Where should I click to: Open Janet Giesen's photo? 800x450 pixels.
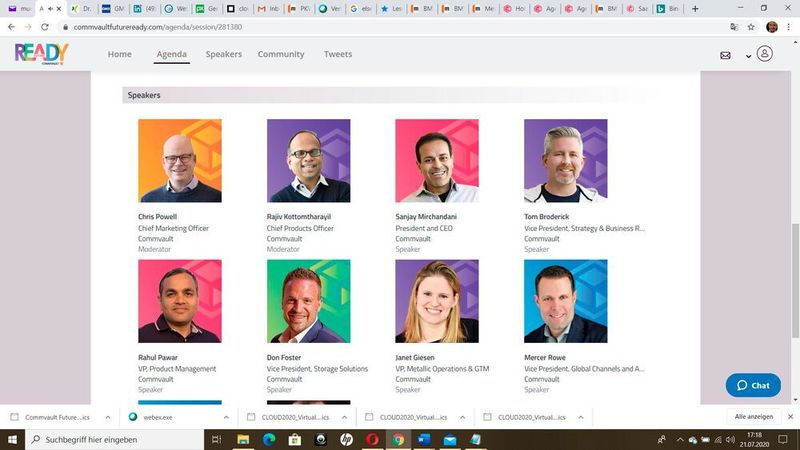[437, 301]
